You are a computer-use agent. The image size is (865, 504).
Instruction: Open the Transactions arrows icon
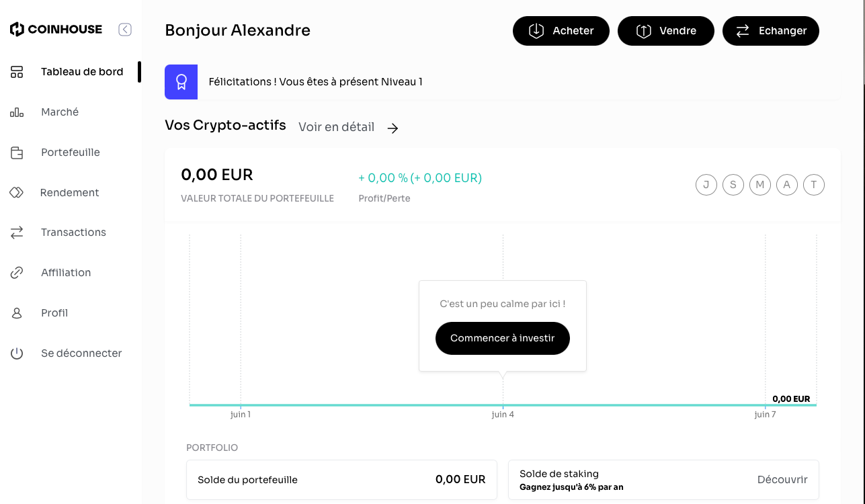17,233
